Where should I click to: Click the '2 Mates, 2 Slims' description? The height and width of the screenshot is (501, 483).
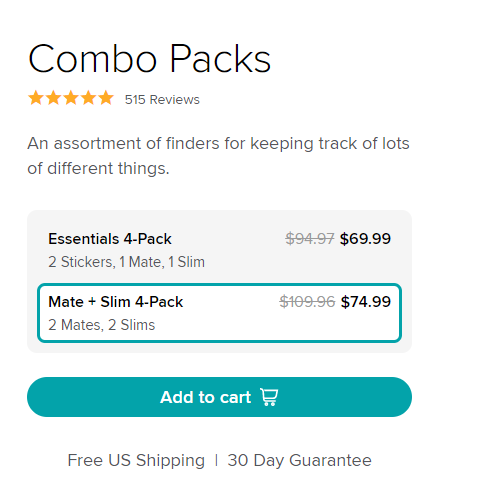(102, 325)
